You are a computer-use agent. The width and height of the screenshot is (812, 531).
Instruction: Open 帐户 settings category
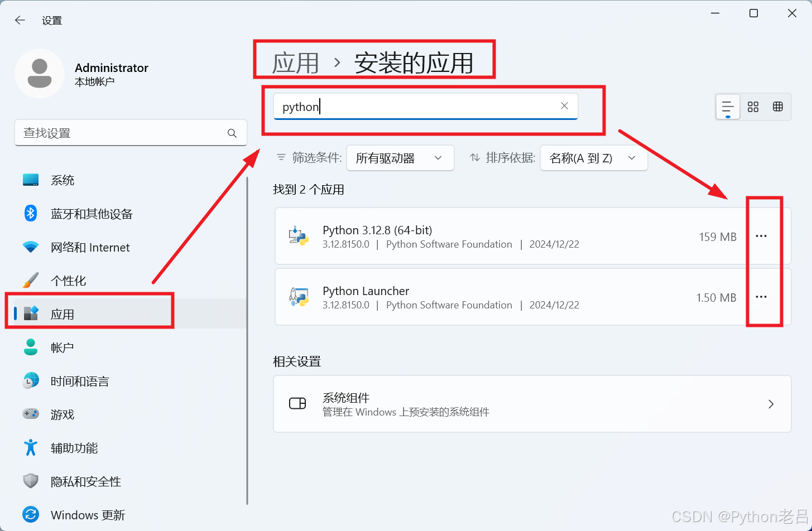click(131, 347)
